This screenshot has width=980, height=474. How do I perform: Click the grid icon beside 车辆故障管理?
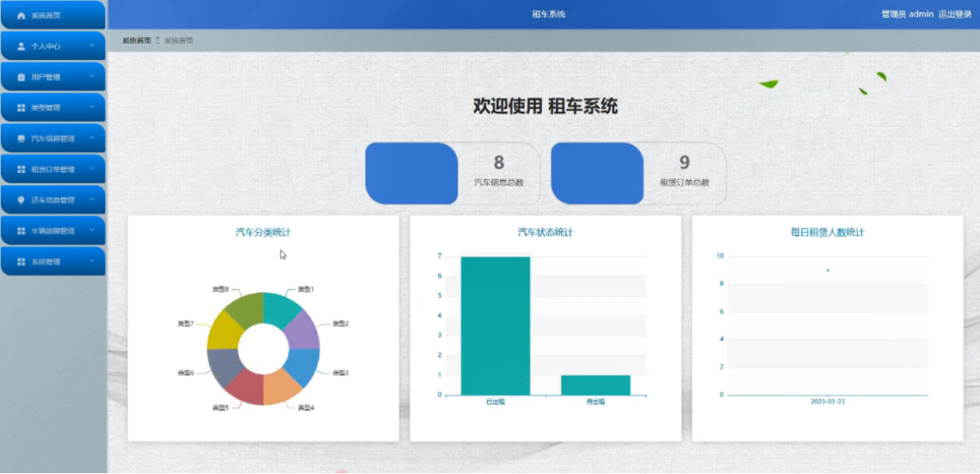tap(21, 230)
